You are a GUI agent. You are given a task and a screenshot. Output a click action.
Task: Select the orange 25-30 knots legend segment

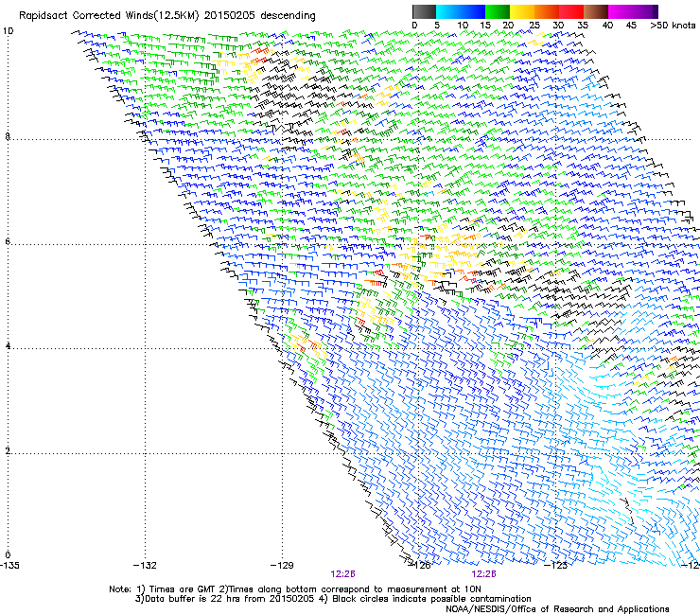(547, 11)
